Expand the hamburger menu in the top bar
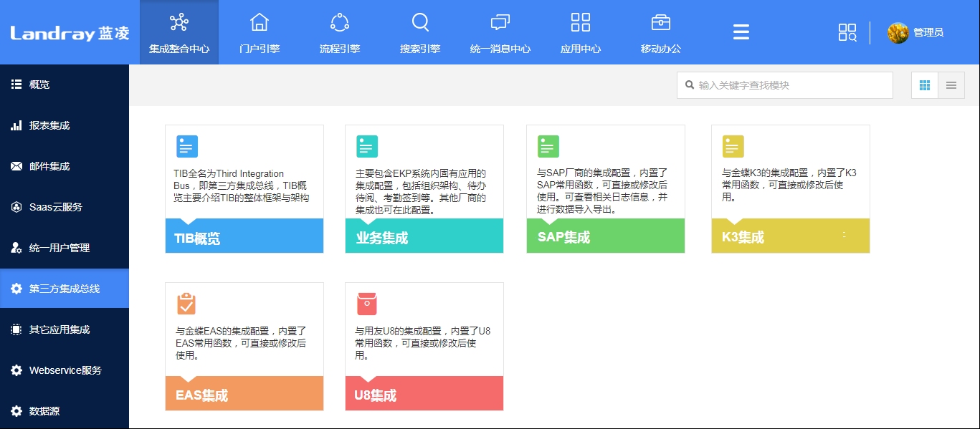The image size is (980, 429). click(x=741, y=32)
